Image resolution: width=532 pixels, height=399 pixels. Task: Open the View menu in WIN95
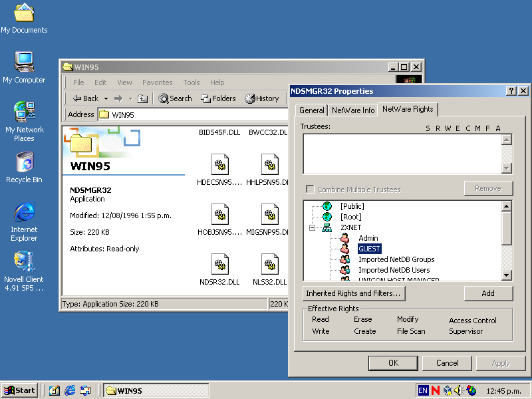pyautogui.click(x=124, y=82)
